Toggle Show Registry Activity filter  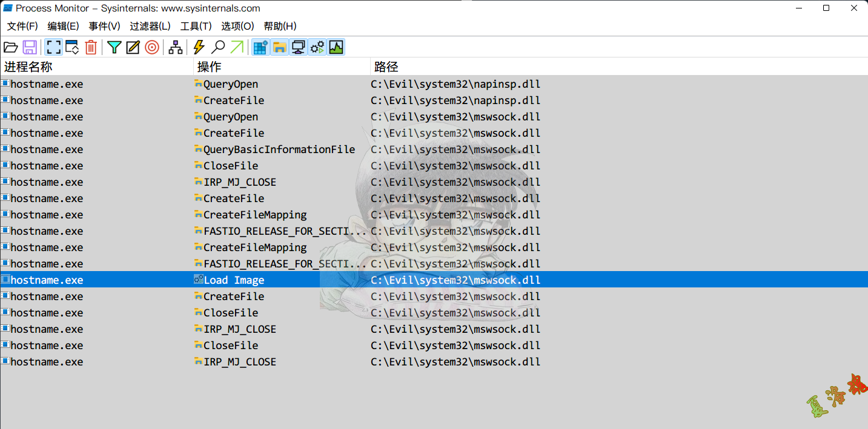pos(260,47)
